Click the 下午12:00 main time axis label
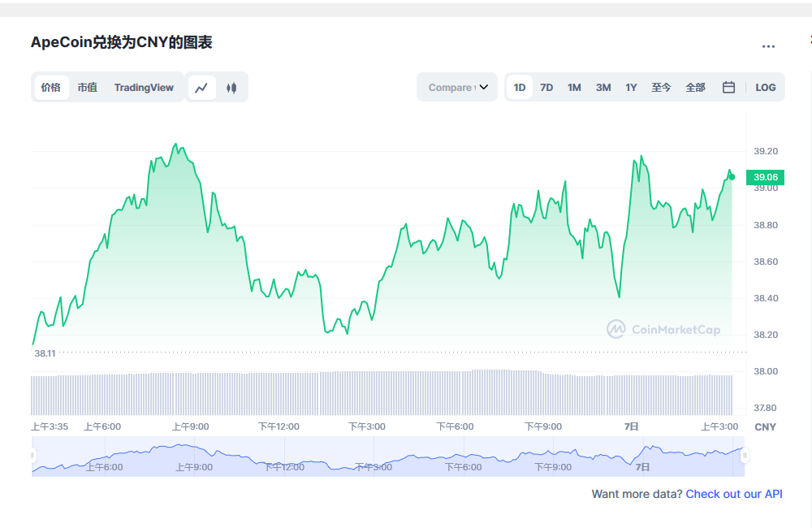Viewport: 812px width, 528px height. tap(279, 426)
